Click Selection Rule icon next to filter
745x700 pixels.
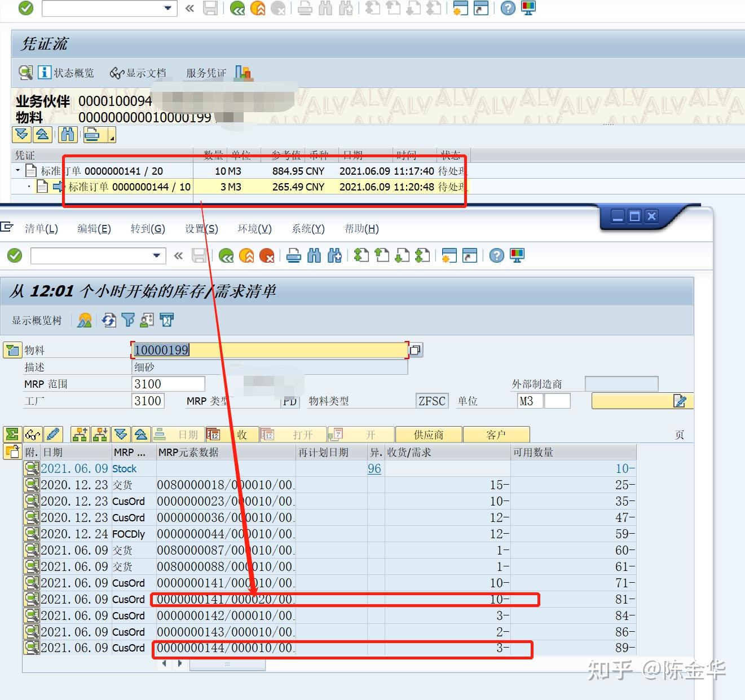[147, 320]
